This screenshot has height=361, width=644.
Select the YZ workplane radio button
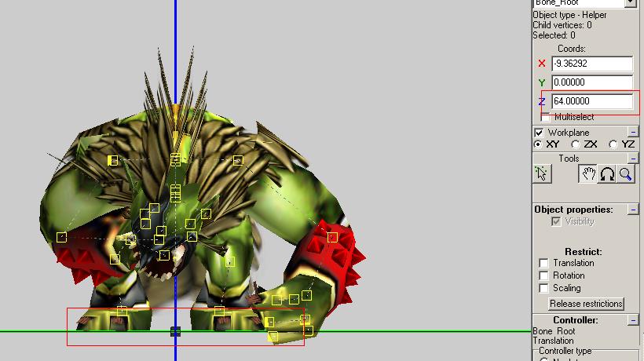(613, 144)
